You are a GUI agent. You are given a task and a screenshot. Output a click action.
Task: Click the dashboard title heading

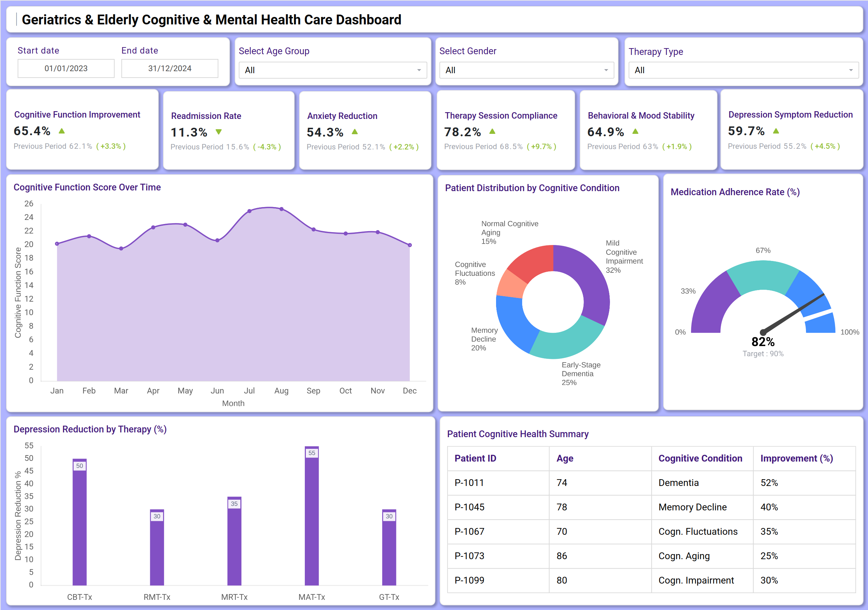(211, 20)
